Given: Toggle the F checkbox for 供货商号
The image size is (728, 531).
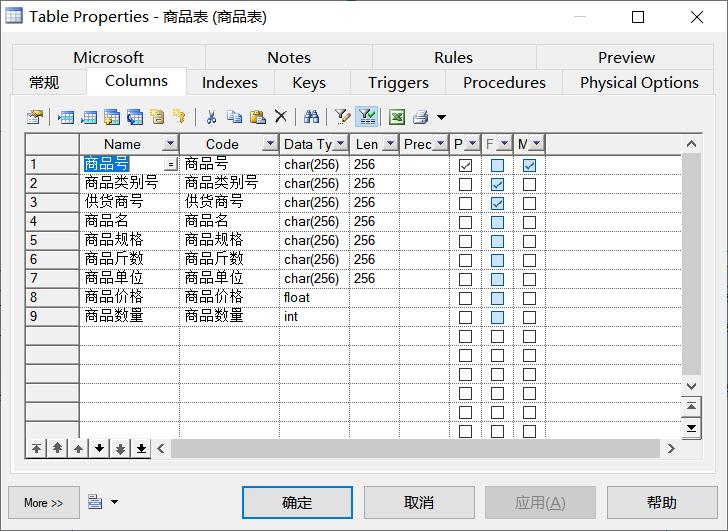Looking at the screenshot, I should (x=497, y=203).
